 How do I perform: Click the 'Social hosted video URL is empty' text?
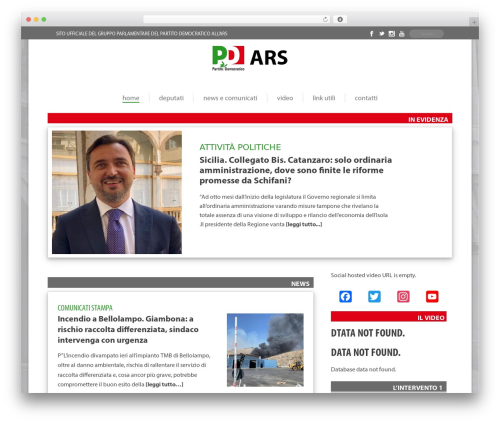(x=373, y=275)
